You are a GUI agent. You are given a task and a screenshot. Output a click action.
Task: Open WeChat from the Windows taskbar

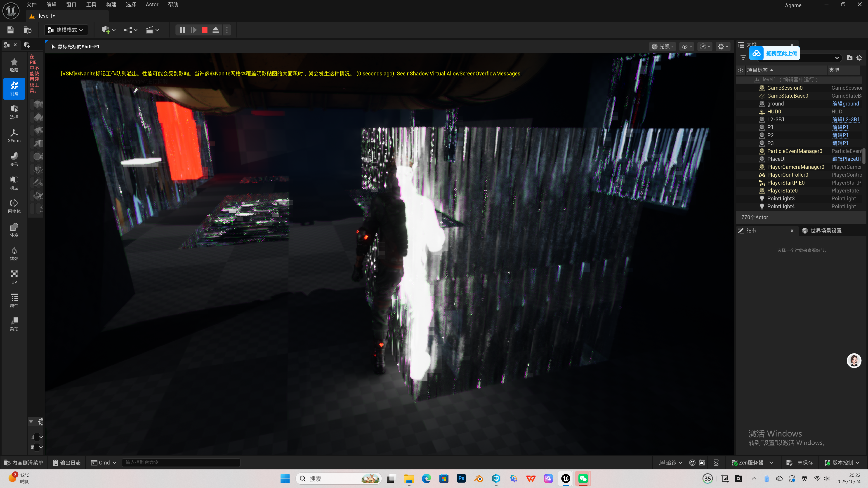tap(583, 479)
